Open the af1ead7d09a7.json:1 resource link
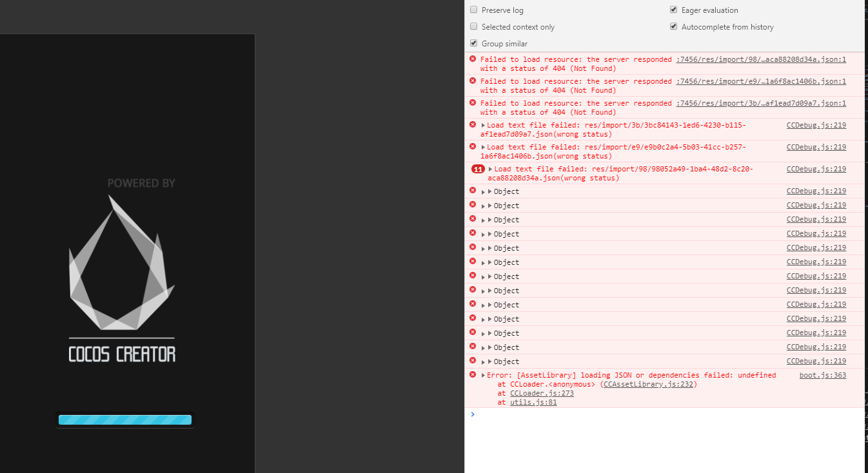This screenshot has width=868, height=473. (761, 103)
